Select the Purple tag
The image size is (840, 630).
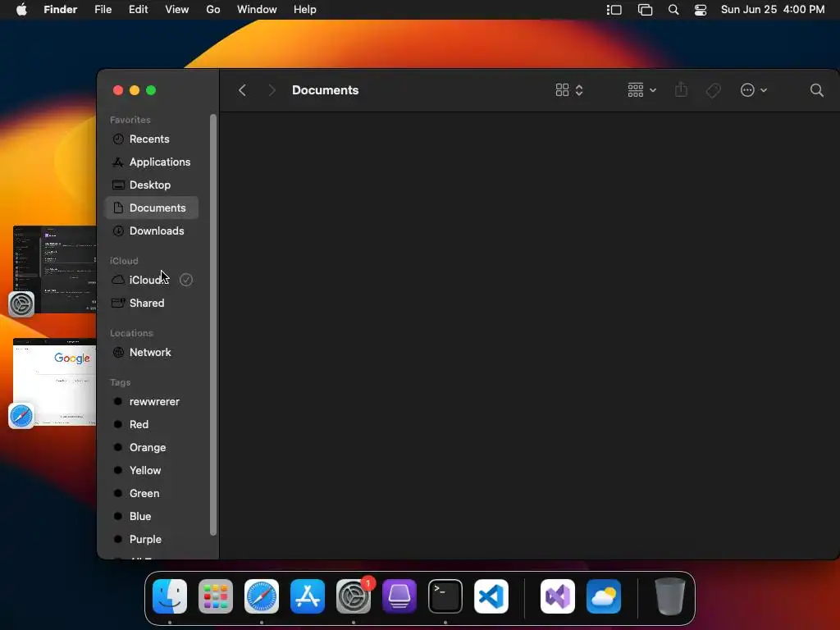(152, 540)
